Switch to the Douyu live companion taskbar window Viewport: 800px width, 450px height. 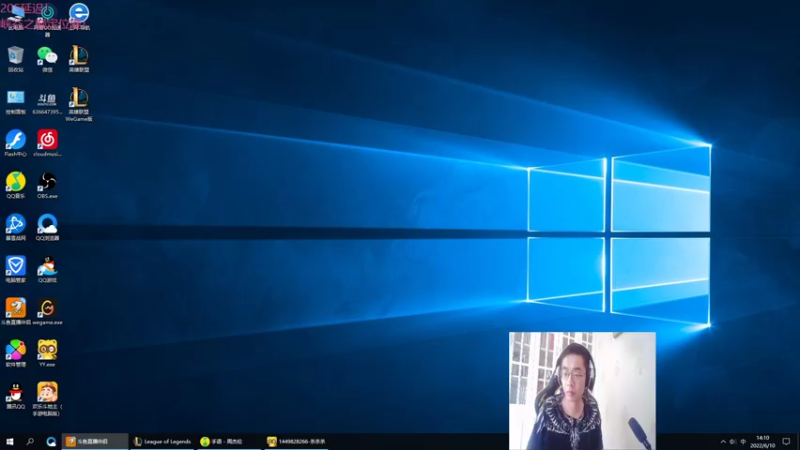point(95,441)
